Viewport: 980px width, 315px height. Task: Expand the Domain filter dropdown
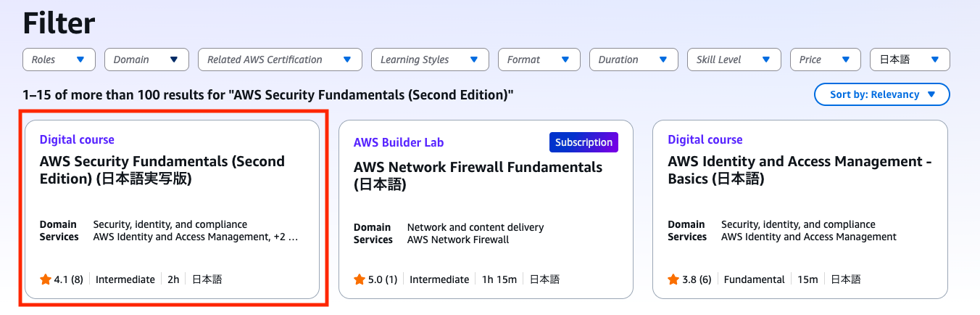(x=146, y=60)
